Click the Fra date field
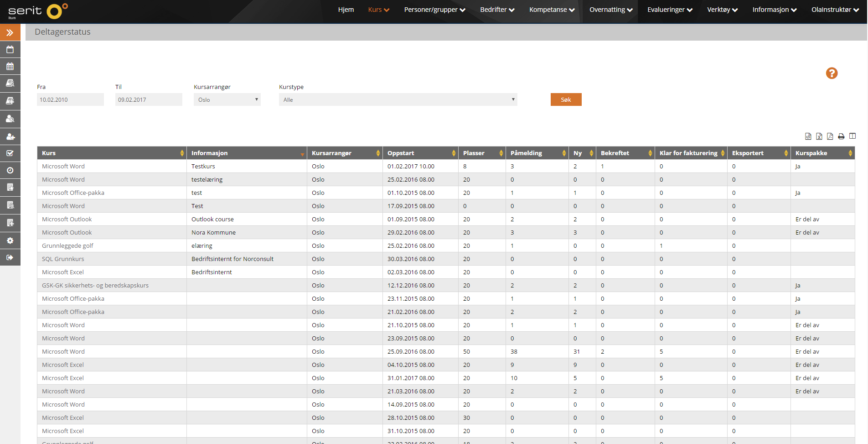Image resolution: width=868 pixels, height=444 pixels. tap(70, 99)
